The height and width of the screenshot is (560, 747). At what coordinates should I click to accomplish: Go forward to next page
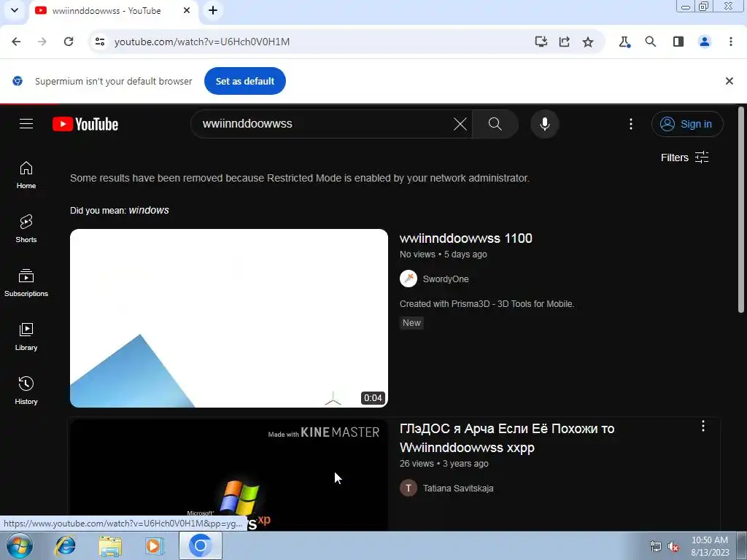click(42, 42)
